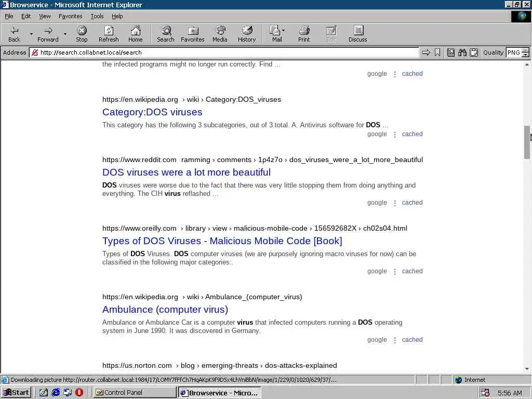Screen dimensions: 532x399
Task: Click the scrollbar down arrow
Action: [x=527, y=368]
